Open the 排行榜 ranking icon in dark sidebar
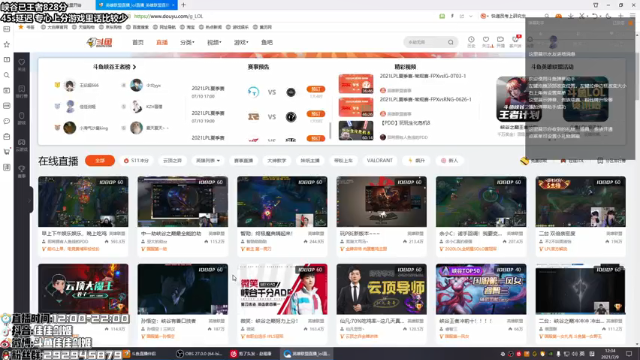Screen dimensions: 640x360 22,91
